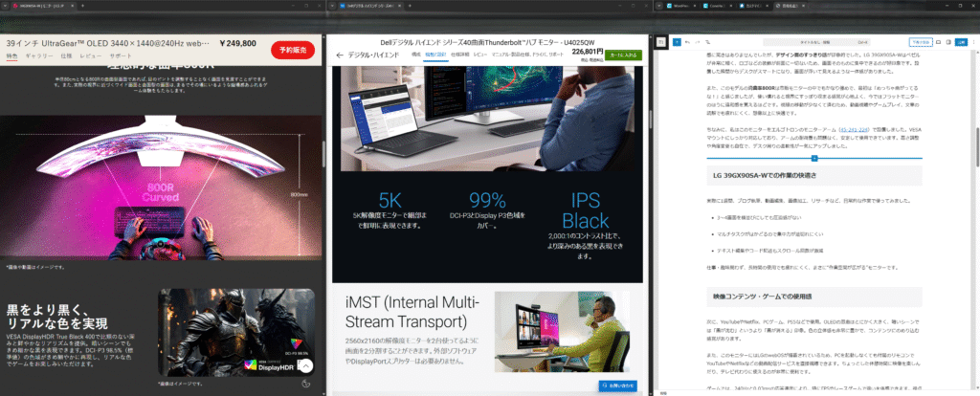
Task: Switch to レビュー tab on LG page
Action: tap(91, 56)
